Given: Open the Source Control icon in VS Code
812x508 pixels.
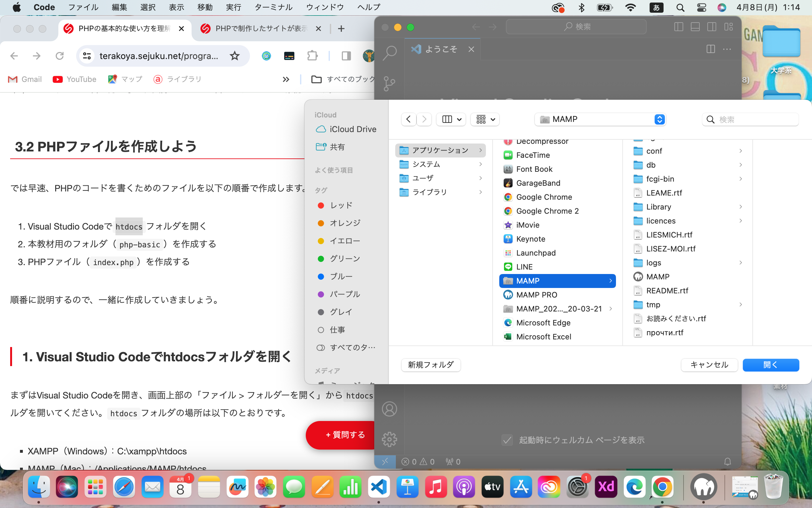Looking at the screenshot, I should tap(389, 83).
